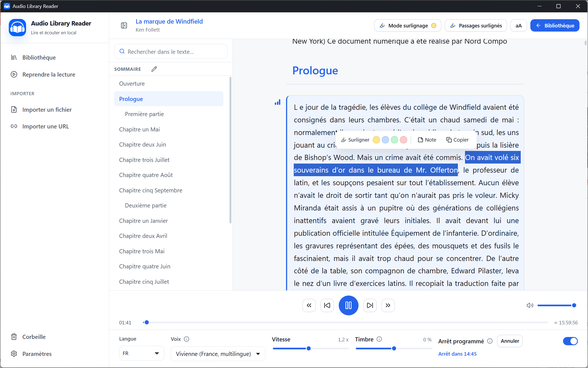Select Chapitre trois Juillet
This screenshot has width=588, height=368.
[x=169, y=160]
